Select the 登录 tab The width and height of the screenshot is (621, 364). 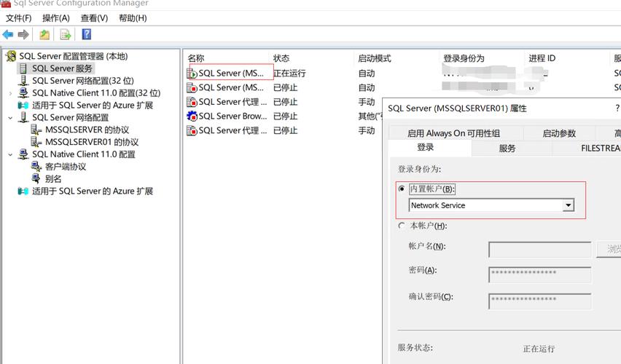point(430,148)
